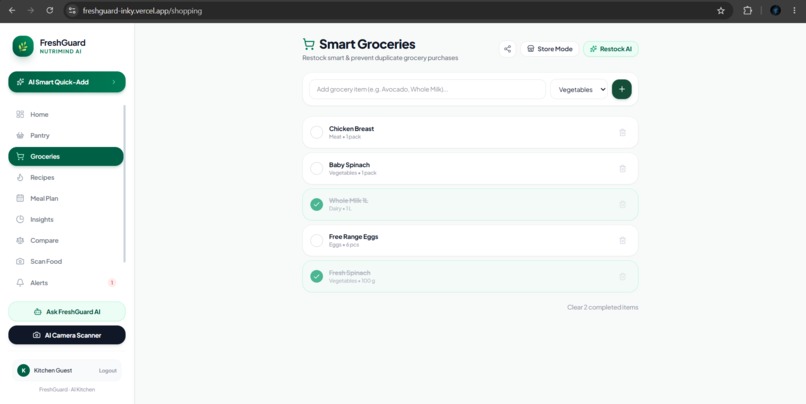
Task: Click the share list icon
Action: 507,49
